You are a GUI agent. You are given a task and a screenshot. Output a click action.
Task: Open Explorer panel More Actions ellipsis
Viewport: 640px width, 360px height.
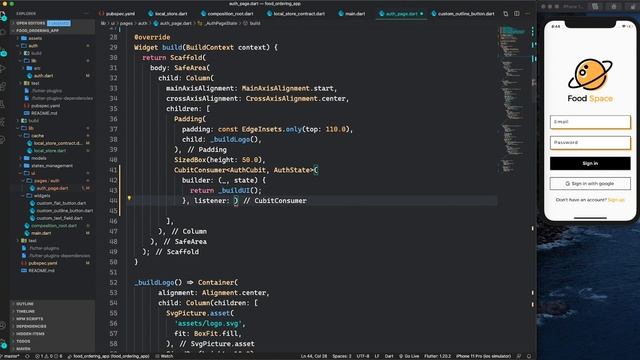pyautogui.click(x=85, y=13)
